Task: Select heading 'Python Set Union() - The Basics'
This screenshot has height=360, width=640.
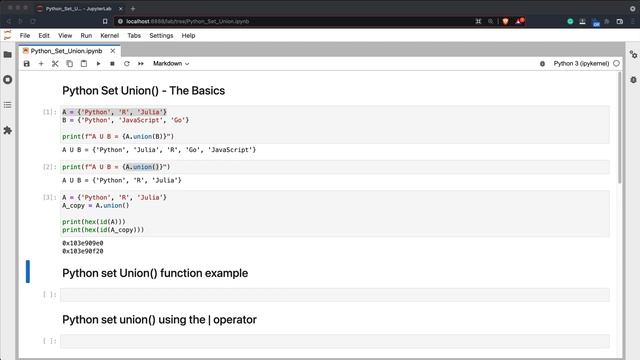Action: 143,91
